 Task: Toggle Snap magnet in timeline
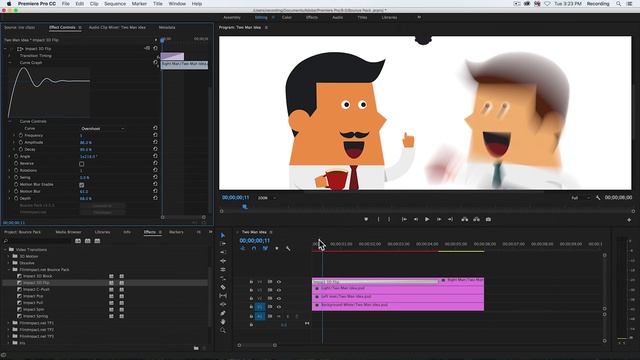pos(254,248)
